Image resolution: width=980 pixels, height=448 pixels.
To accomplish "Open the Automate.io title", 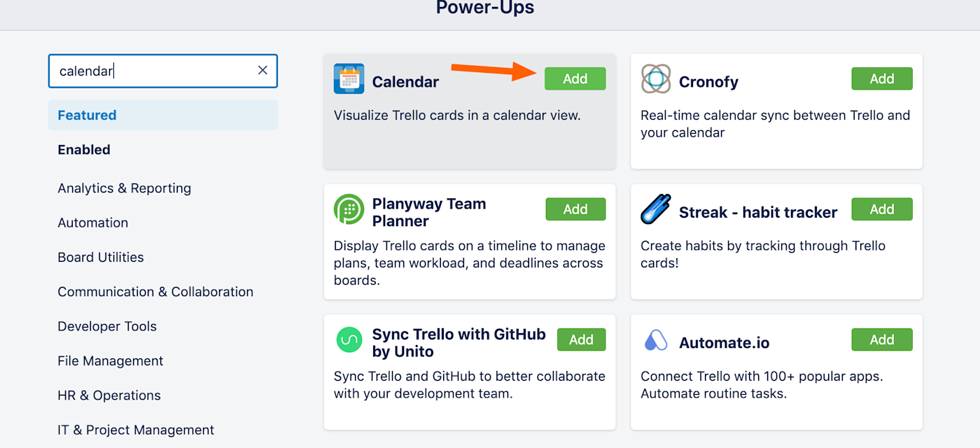I will (x=724, y=343).
